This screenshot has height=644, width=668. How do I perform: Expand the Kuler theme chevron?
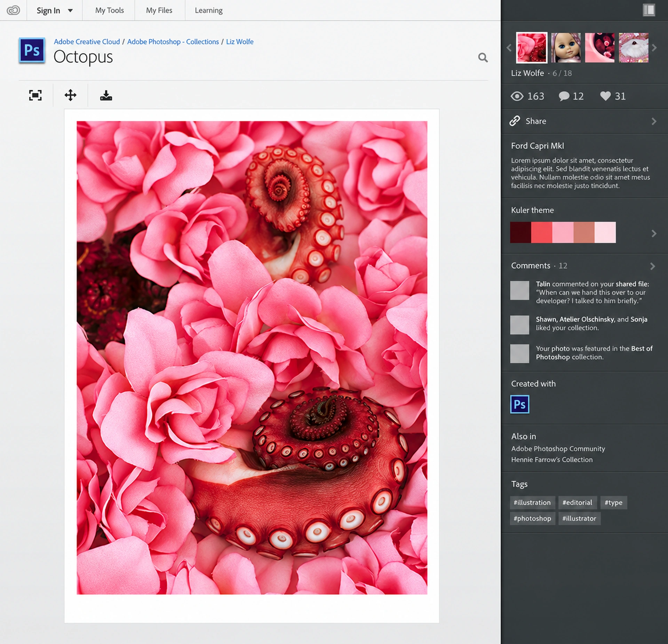click(x=654, y=233)
